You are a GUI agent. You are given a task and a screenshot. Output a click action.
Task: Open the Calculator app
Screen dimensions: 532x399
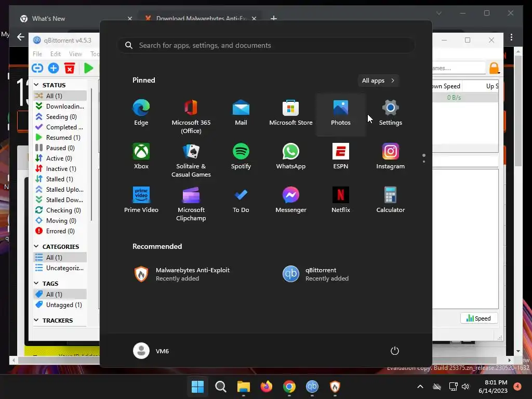tap(391, 200)
